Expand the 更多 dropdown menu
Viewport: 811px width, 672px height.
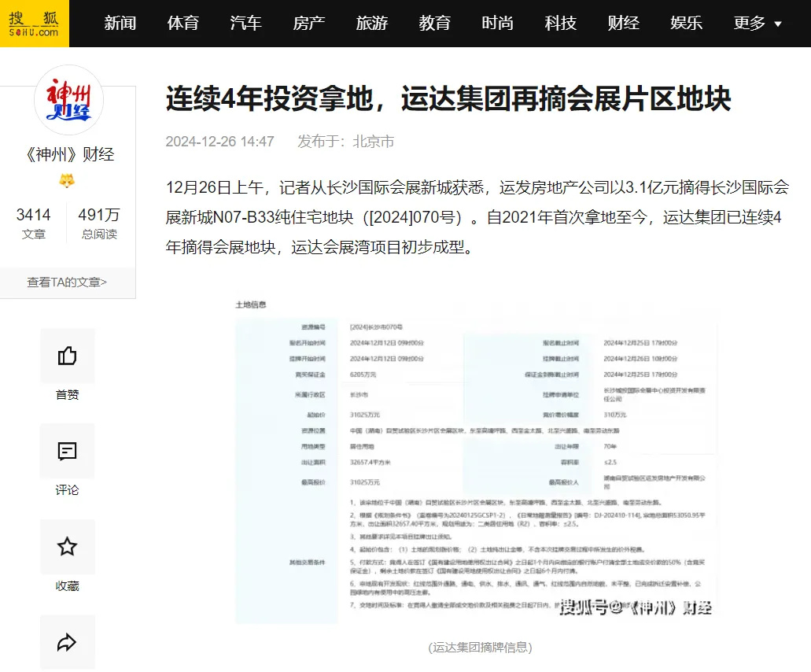point(758,24)
